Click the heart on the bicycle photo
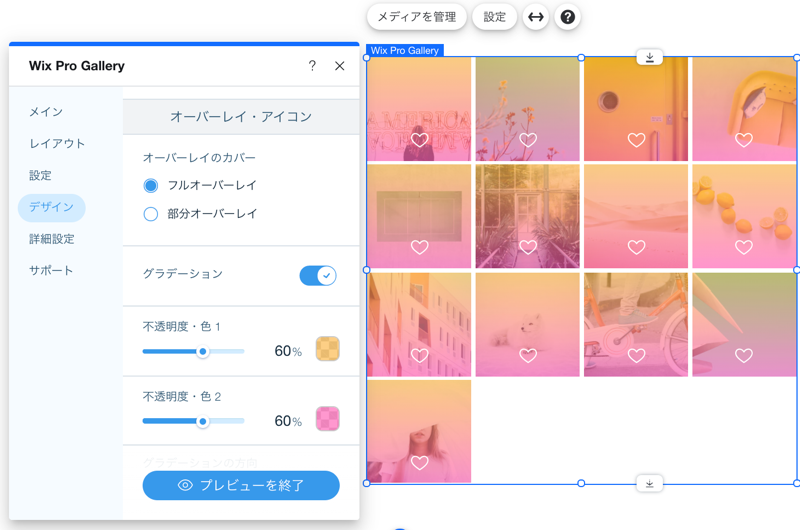This screenshot has height=530, width=800. click(x=636, y=355)
